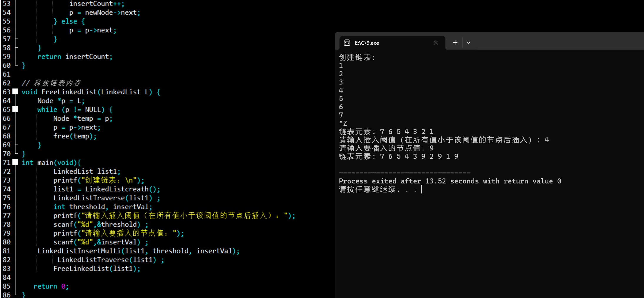Collapse the main function fold marker on line 71

(x=15, y=162)
